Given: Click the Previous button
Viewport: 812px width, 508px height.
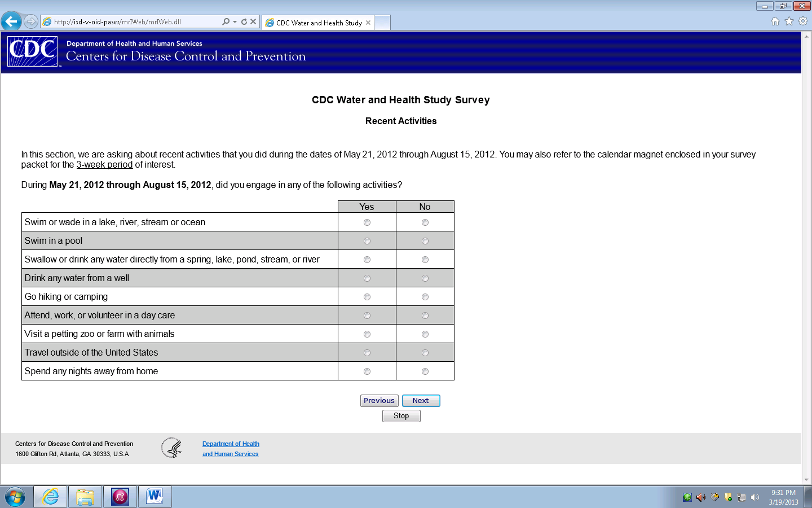Looking at the screenshot, I should (379, 401).
